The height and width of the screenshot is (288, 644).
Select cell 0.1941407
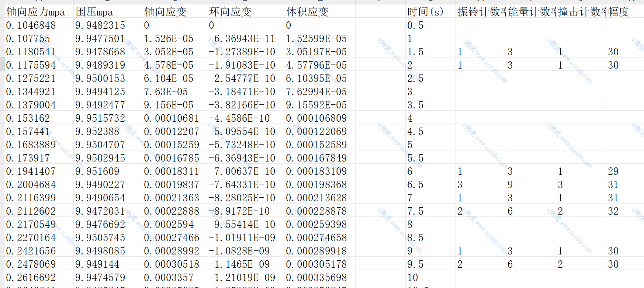click(39, 171)
